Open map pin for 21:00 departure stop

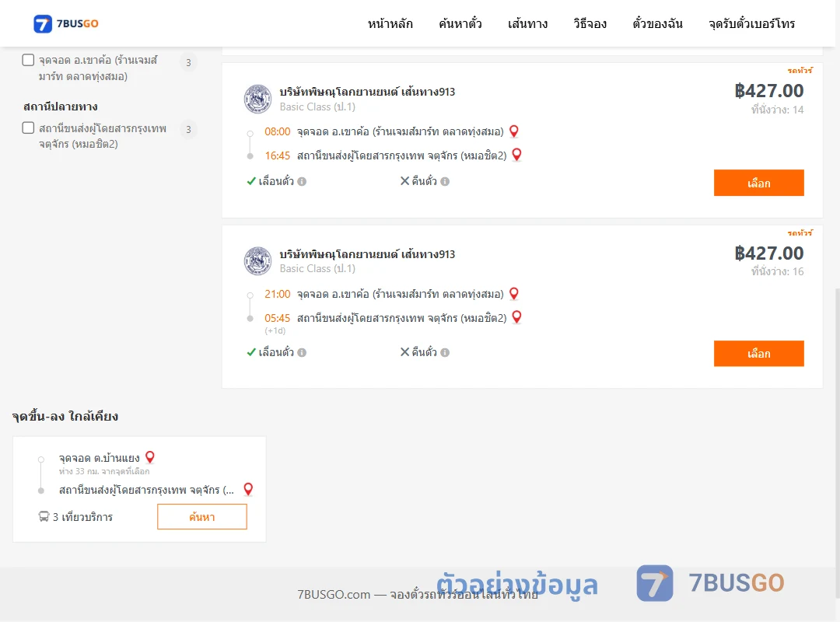click(x=514, y=294)
